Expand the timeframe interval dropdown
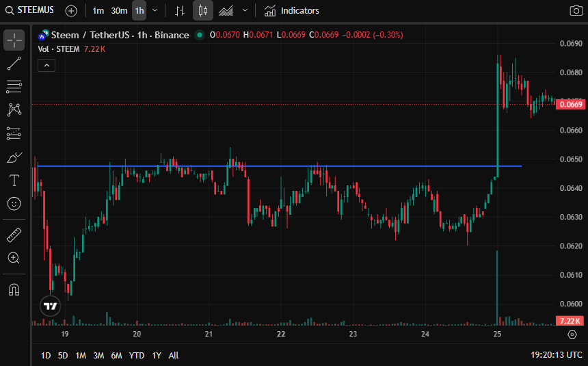The height and width of the screenshot is (366, 588). pos(155,11)
